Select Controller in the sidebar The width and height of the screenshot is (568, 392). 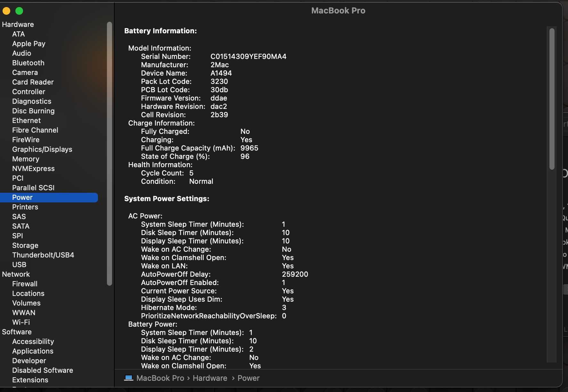click(x=29, y=92)
